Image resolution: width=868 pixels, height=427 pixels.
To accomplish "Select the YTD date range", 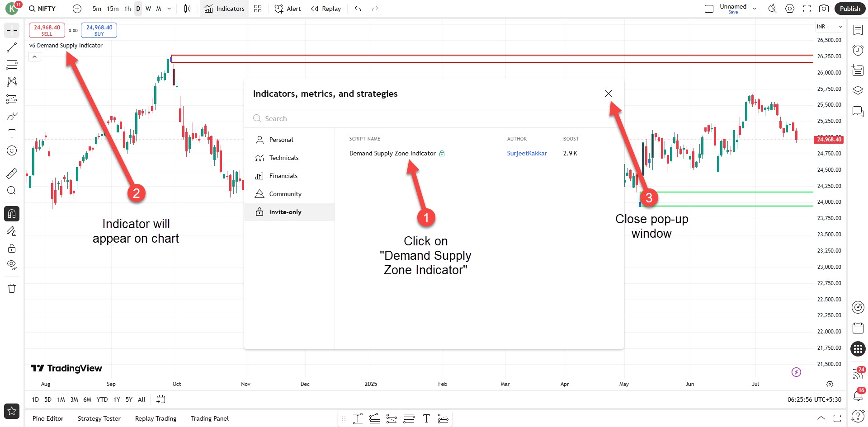I will click(102, 399).
